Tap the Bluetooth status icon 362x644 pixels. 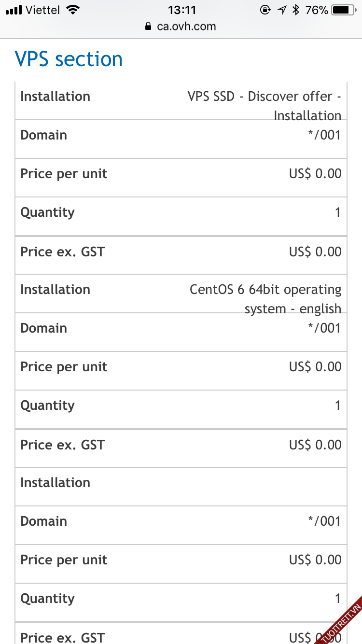(x=296, y=10)
